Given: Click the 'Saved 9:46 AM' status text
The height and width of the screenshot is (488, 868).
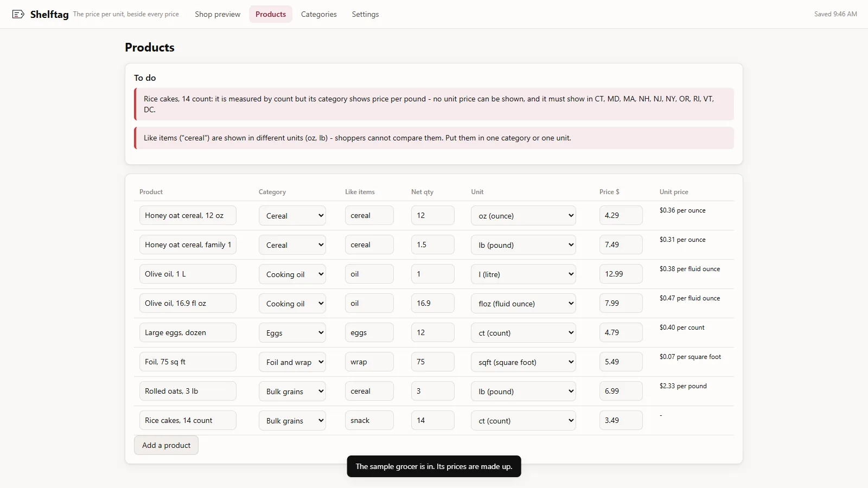Looking at the screenshot, I should pyautogui.click(x=835, y=14).
